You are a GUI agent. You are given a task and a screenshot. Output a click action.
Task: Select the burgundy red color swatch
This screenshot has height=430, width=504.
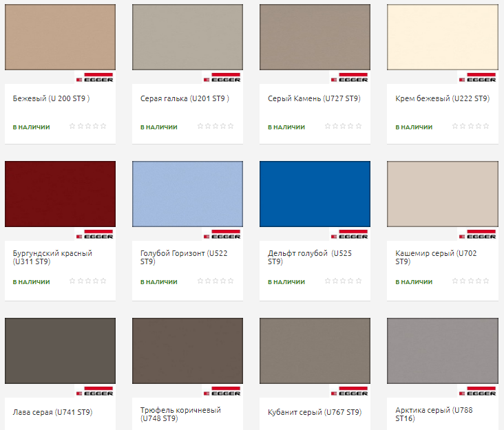pos(60,194)
